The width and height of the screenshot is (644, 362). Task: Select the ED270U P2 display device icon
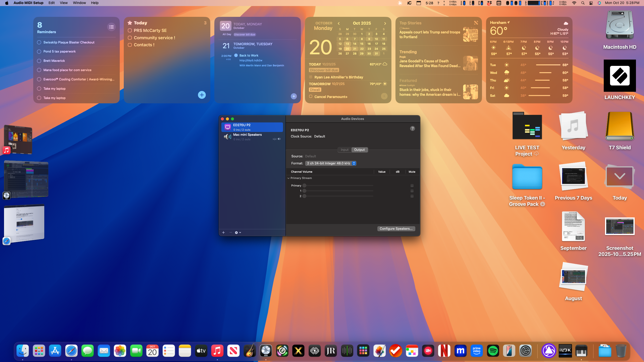[228, 127]
